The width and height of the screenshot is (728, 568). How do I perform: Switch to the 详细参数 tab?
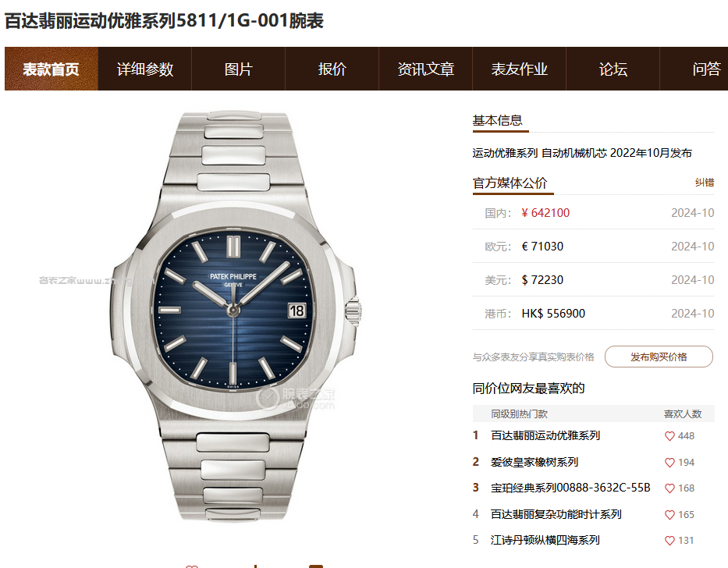[x=145, y=69]
